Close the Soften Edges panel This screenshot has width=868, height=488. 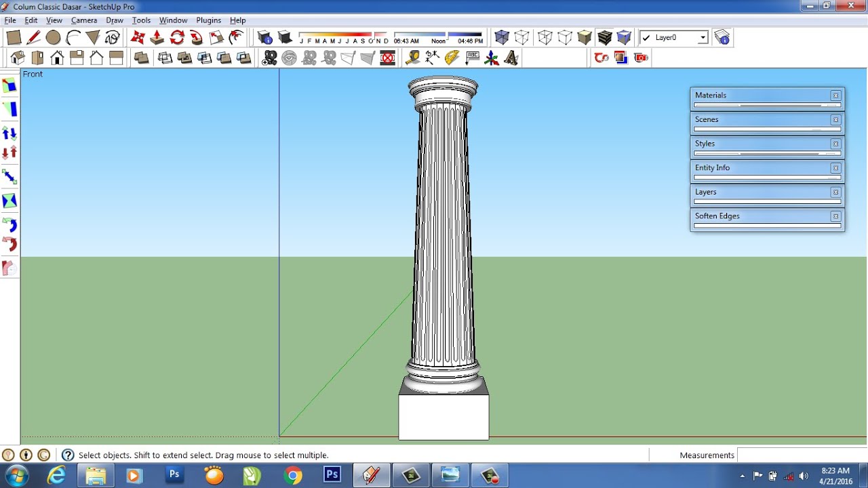(836, 216)
